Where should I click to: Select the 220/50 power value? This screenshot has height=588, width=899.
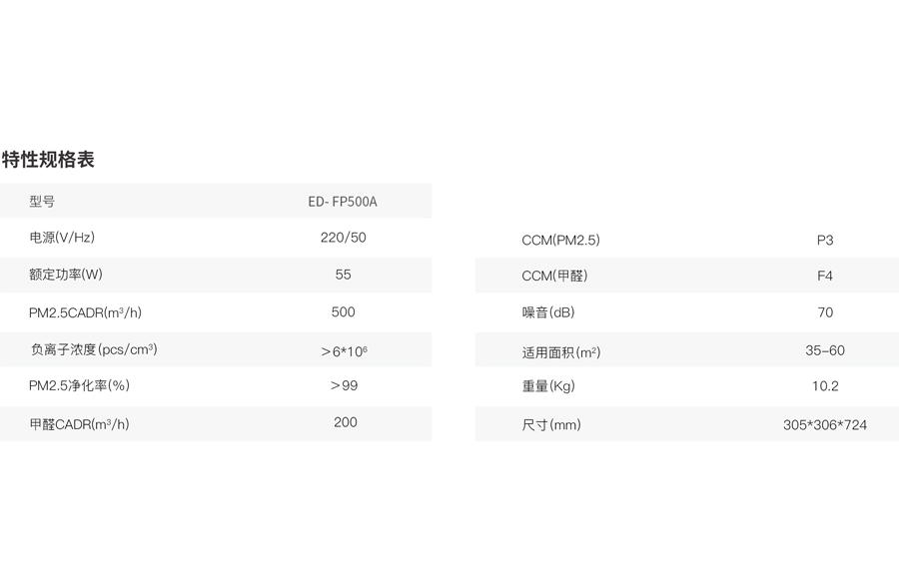click(x=343, y=238)
